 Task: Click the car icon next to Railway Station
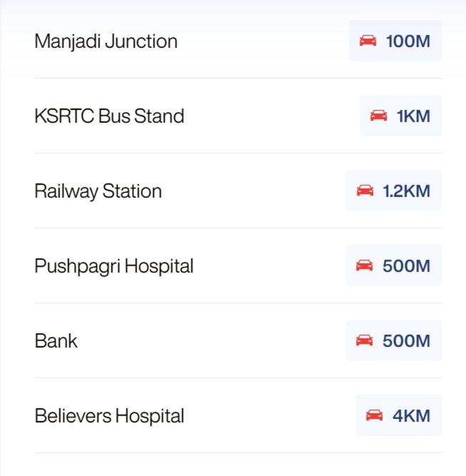[x=365, y=191]
